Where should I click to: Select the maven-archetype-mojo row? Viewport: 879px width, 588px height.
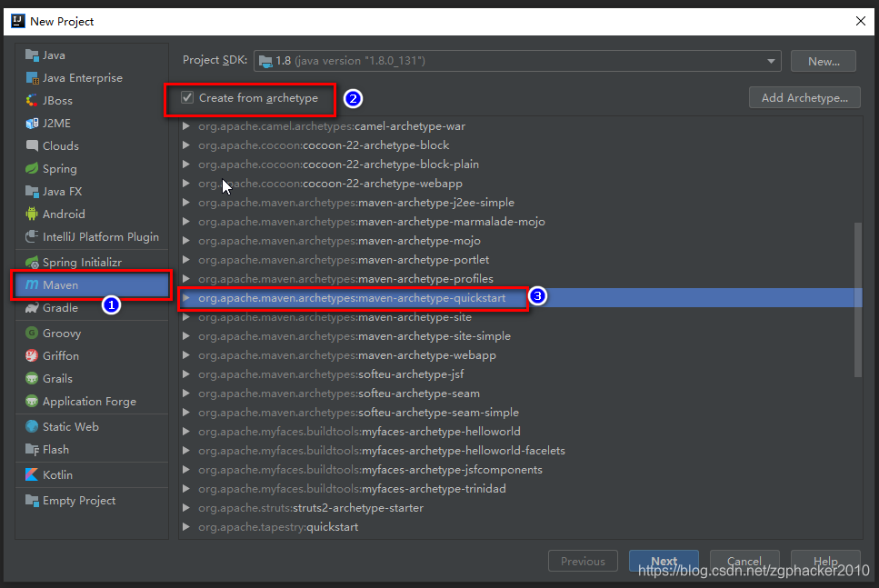pos(520,241)
